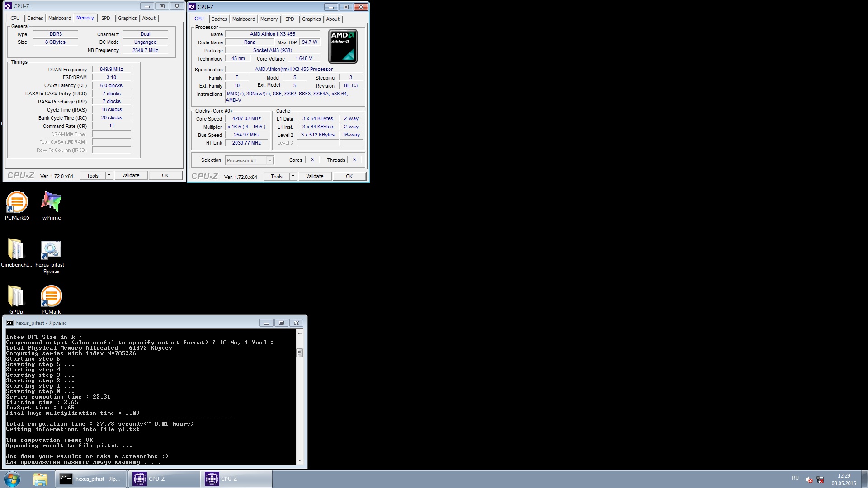Image resolution: width=868 pixels, height=488 pixels.
Task: Click the RU language indicator
Action: 795,478
